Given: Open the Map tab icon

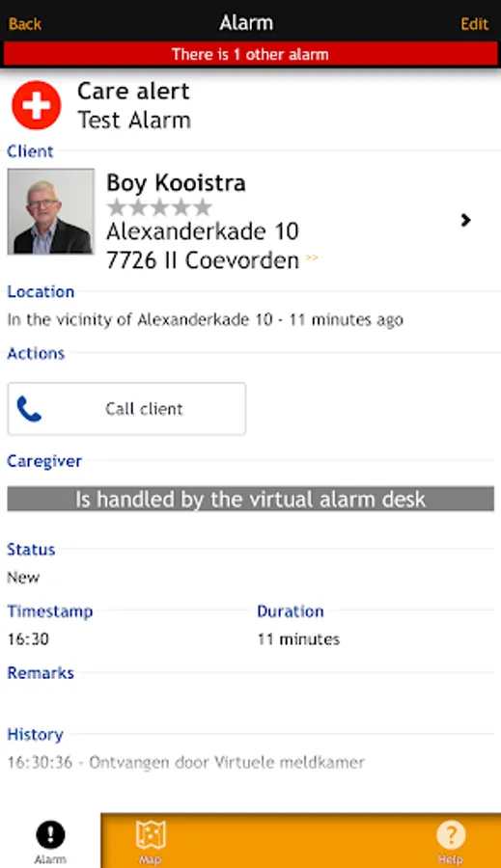Looking at the screenshot, I should 151,835.
